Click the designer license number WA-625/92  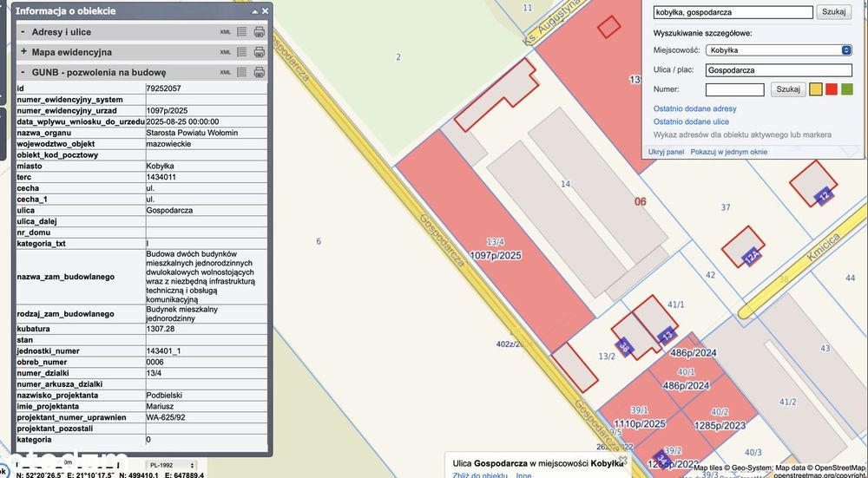click(166, 417)
